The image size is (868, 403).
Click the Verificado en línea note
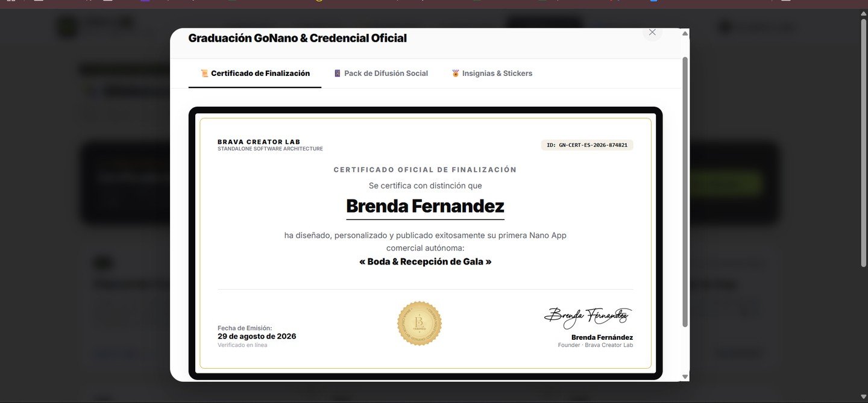click(242, 345)
